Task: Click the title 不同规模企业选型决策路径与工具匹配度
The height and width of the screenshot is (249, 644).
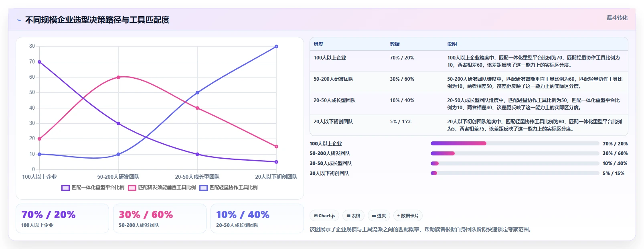Action: (x=97, y=20)
